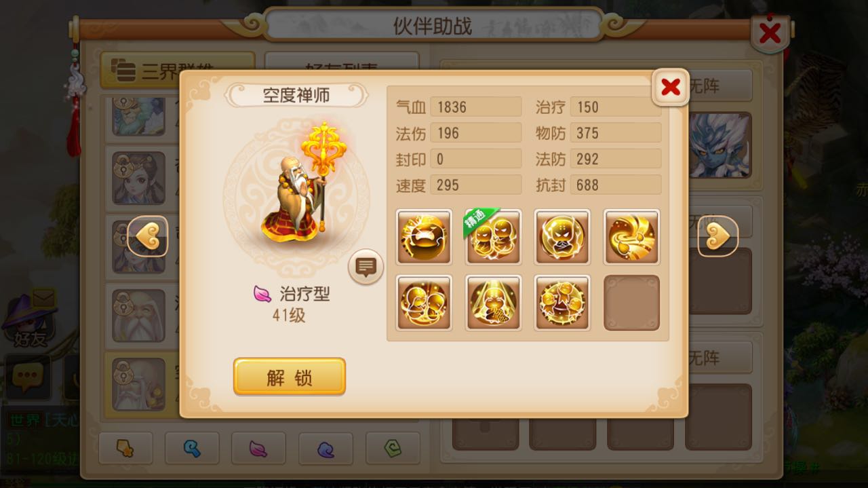Filter partners by the green spiral type
This screenshot has height=488, width=868.
[x=393, y=448]
